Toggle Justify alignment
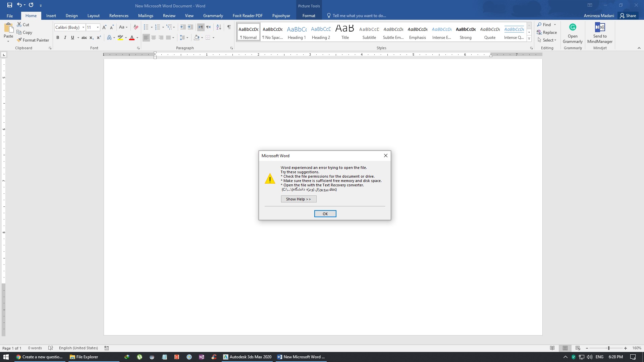This screenshot has width=644, height=362. click(168, 38)
